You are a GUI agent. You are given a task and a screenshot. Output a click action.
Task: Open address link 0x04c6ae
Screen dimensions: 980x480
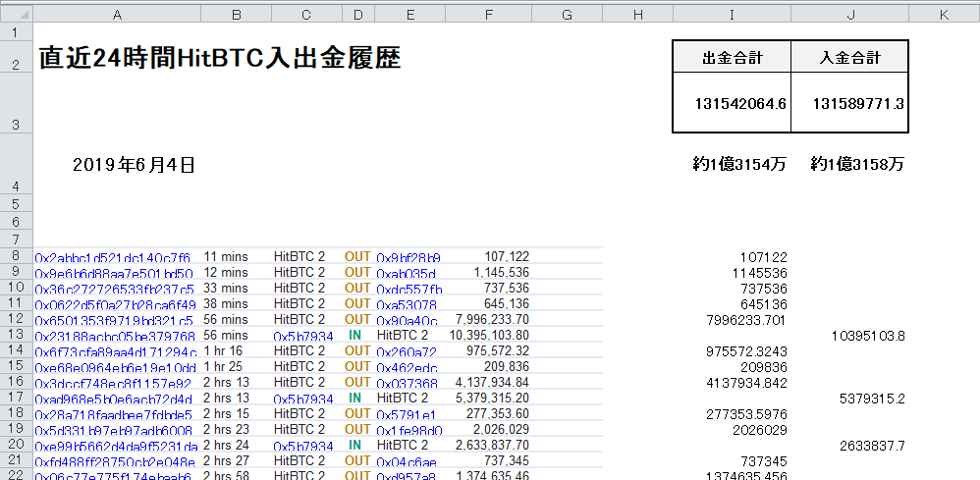[407, 461]
